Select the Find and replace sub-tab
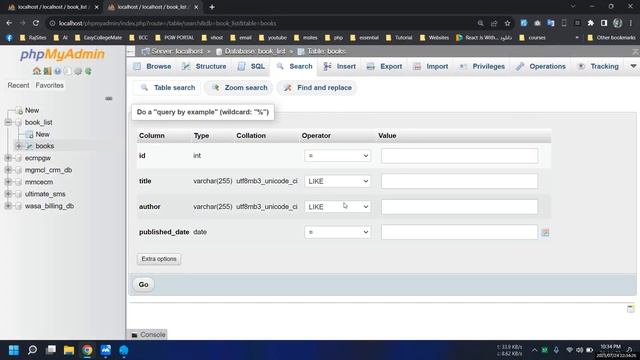 317,88
